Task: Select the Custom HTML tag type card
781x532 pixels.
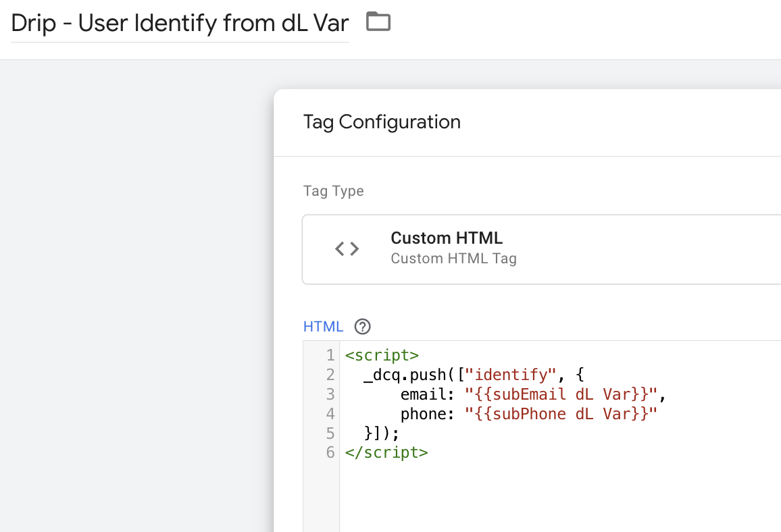Action: click(541, 249)
